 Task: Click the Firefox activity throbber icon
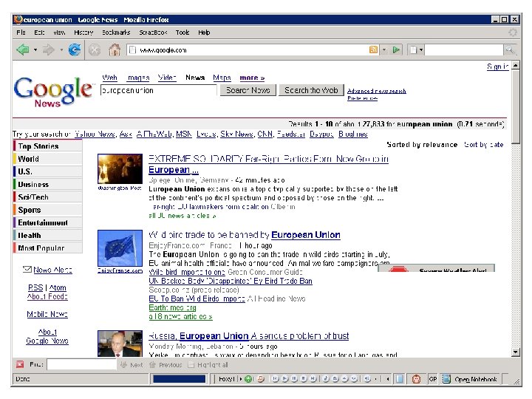(513, 33)
